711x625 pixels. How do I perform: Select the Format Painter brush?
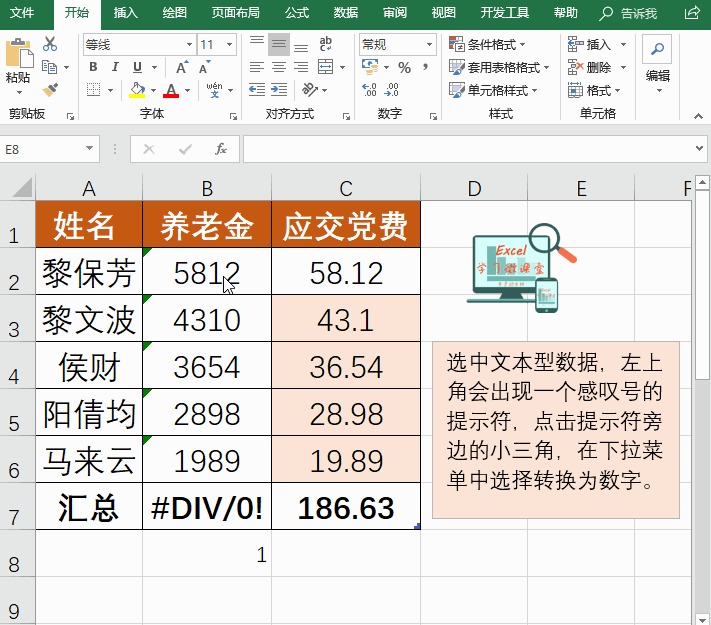(x=50, y=90)
